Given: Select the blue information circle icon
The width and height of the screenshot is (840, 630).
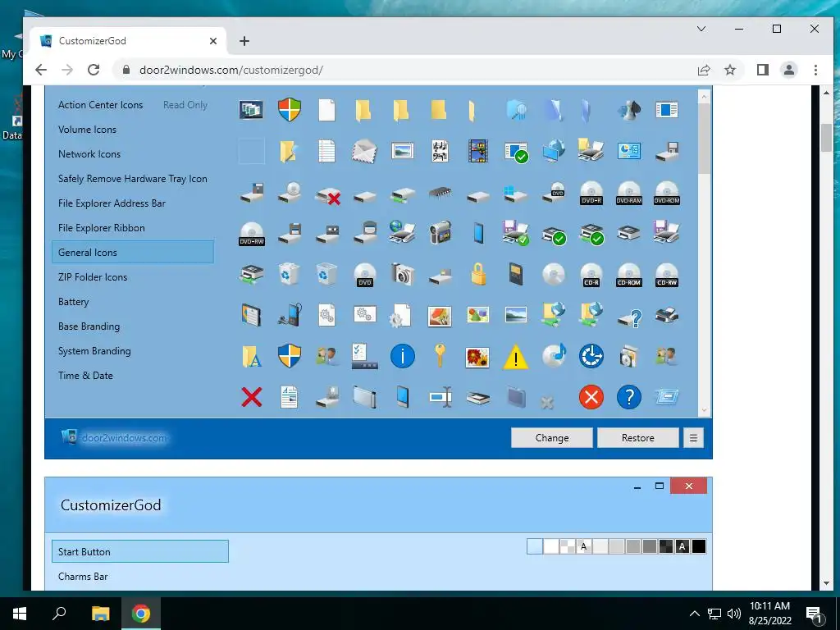Looking at the screenshot, I should pyautogui.click(x=402, y=356).
